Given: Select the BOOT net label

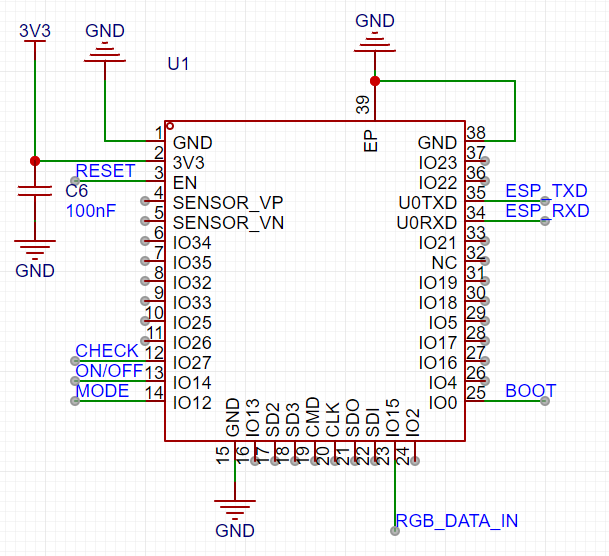Looking at the screenshot, I should 530,391.
